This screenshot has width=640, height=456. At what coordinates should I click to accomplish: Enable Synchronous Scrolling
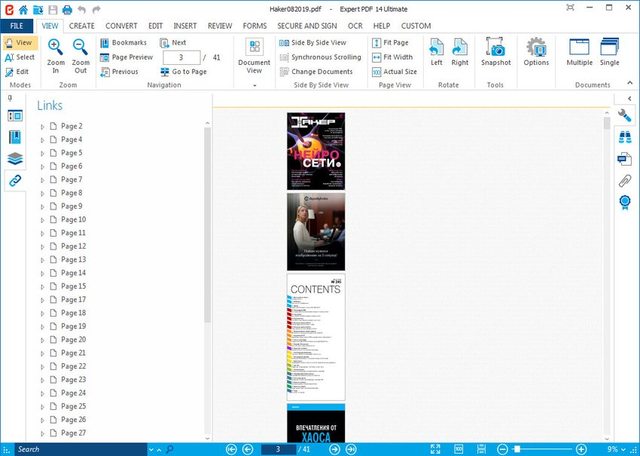point(319,57)
